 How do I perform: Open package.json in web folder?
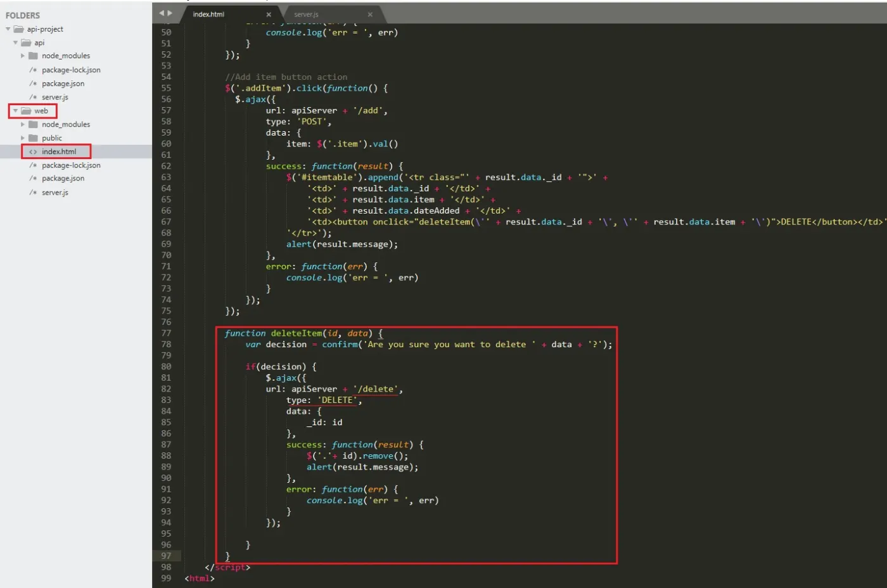[x=63, y=179]
